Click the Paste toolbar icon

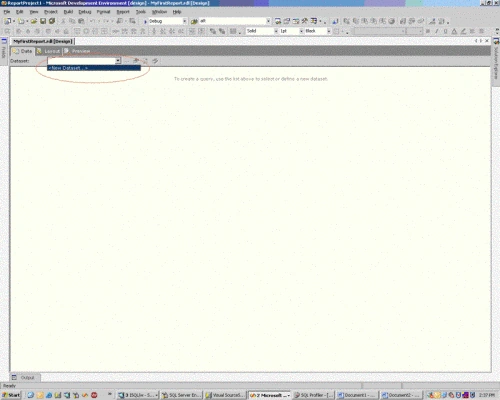[81, 21]
